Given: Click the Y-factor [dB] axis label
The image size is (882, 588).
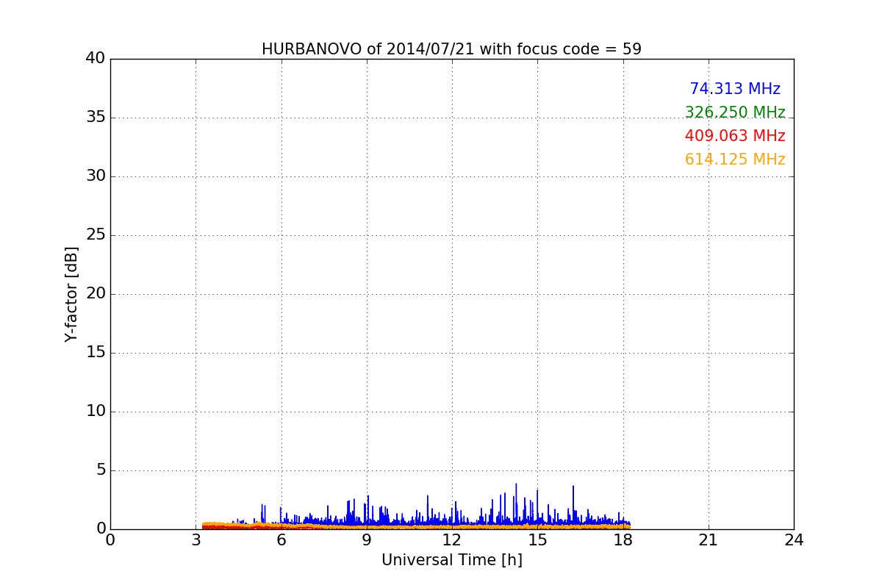Looking at the screenshot, I should (x=71, y=294).
